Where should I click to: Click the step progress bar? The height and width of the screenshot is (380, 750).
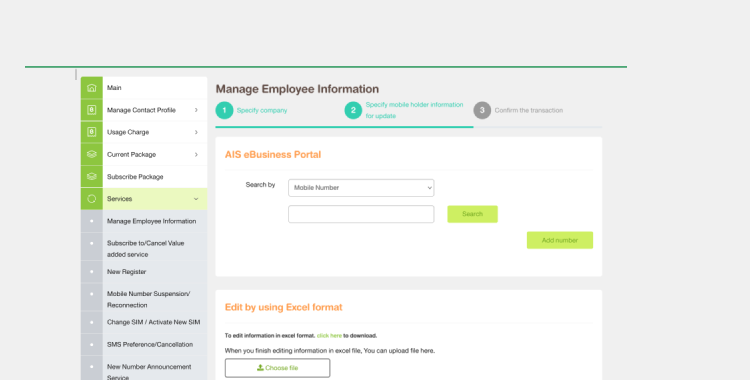(408, 127)
